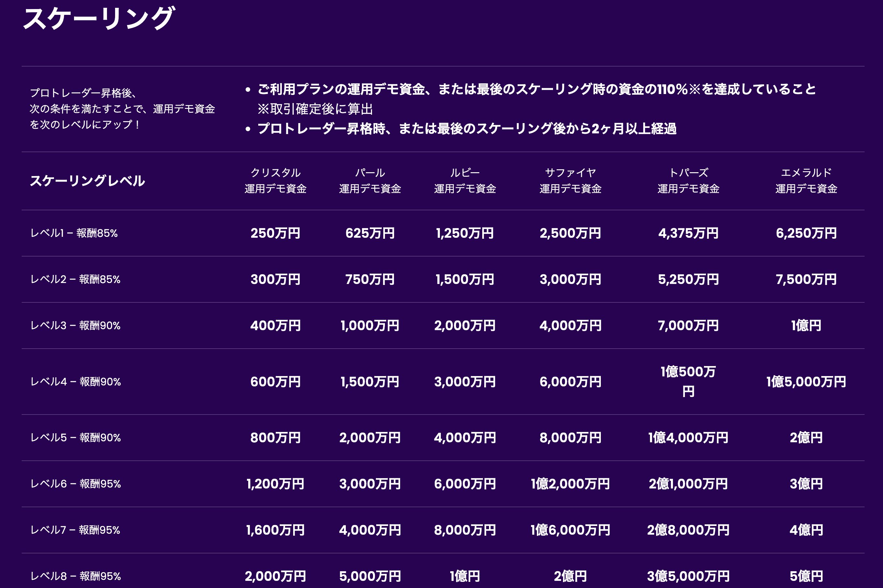Click the レベル6 – 報酬95% row label
This screenshot has width=883, height=588.
[75, 484]
